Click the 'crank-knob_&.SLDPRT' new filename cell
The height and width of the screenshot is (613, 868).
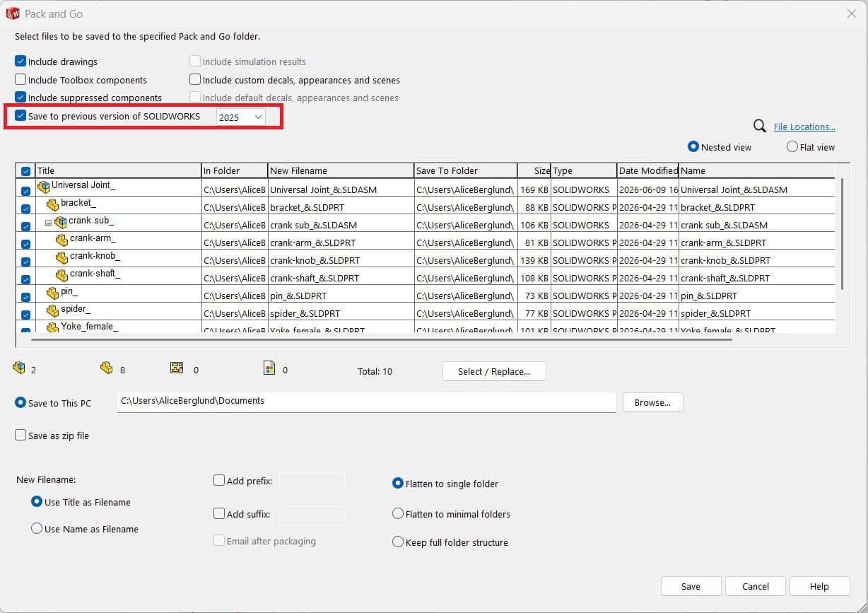click(x=341, y=260)
